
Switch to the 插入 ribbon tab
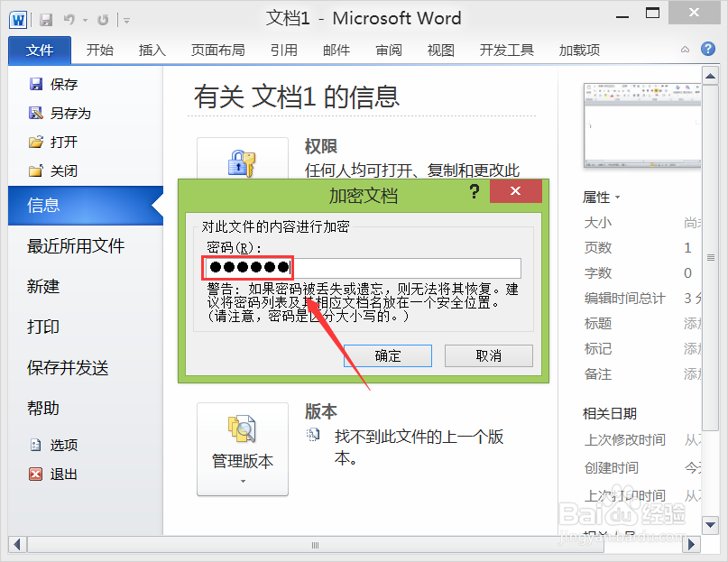152,50
